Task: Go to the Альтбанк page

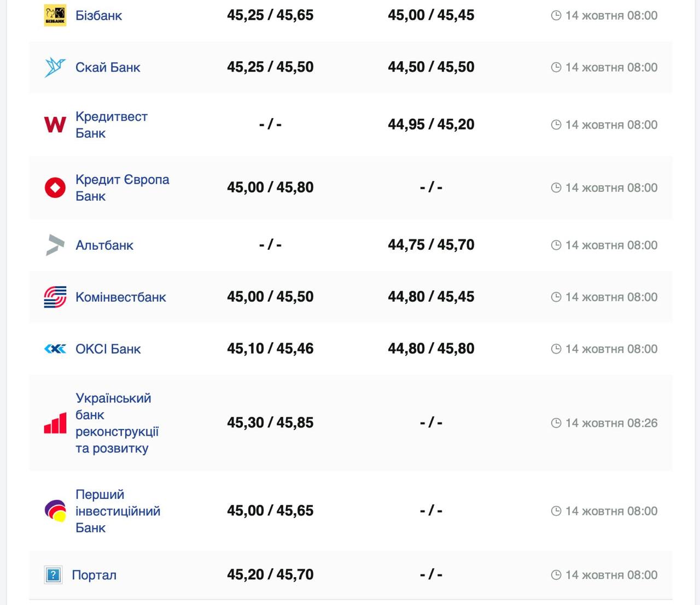Action: (x=104, y=245)
